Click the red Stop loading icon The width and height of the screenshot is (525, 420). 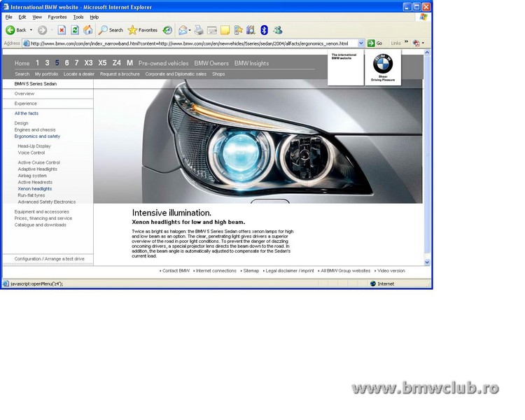[x=62, y=30]
